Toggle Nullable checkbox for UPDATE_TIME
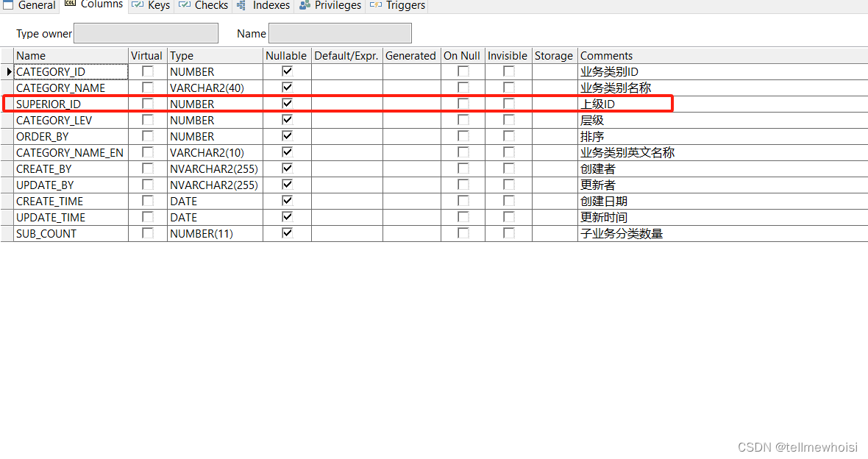Viewport: 868px width, 459px height. coord(287,217)
